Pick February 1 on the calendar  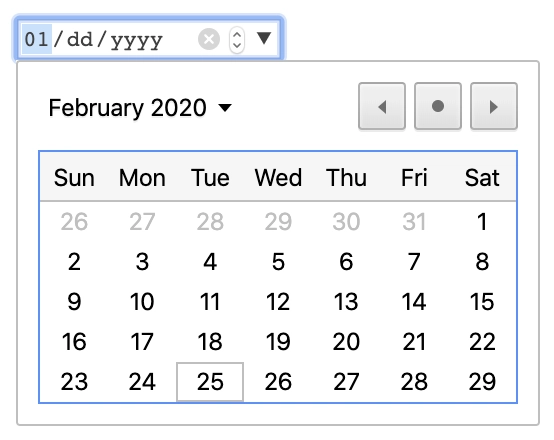pos(482,222)
